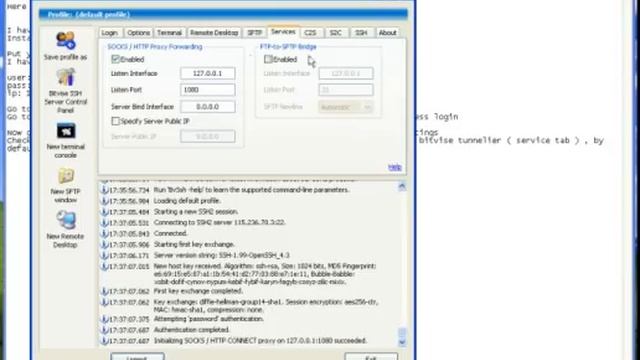640x360 pixels.
Task: Select 'Attempting password authentication' log line
Action: coord(209,319)
